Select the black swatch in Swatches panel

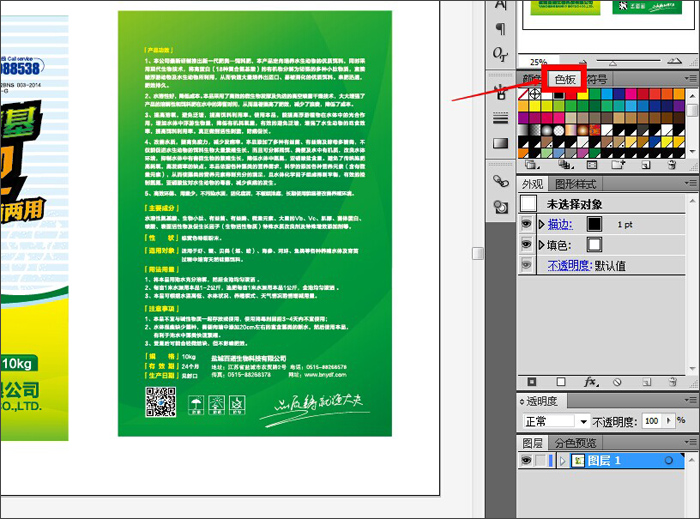558,94
